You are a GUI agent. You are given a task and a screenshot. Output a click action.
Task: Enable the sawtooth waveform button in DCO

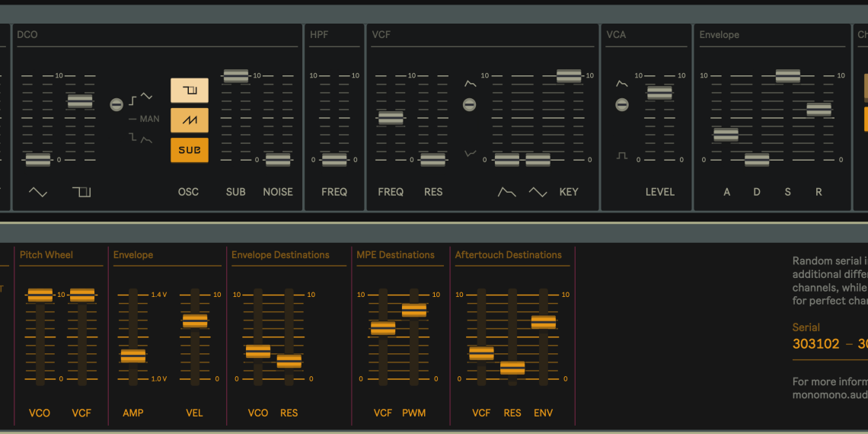coord(189,120)
